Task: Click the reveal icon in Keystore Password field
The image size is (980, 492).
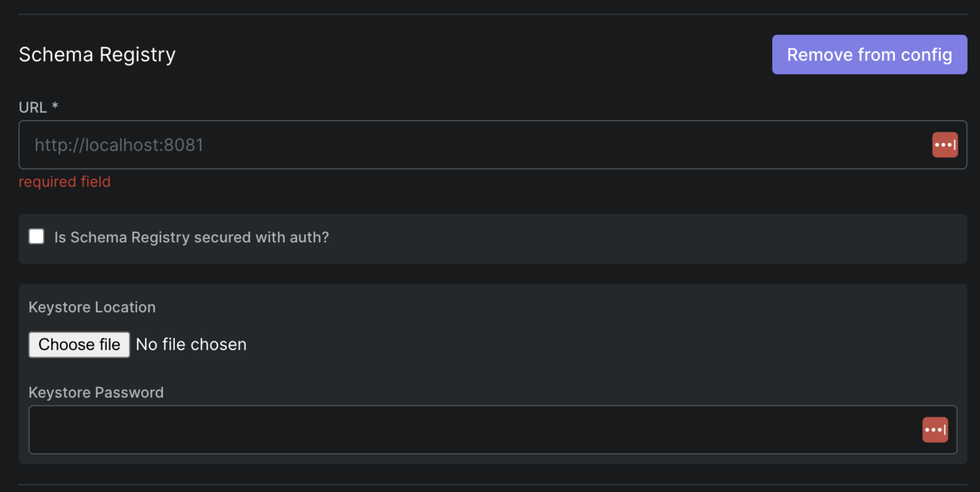Action: tap(935, 429)
